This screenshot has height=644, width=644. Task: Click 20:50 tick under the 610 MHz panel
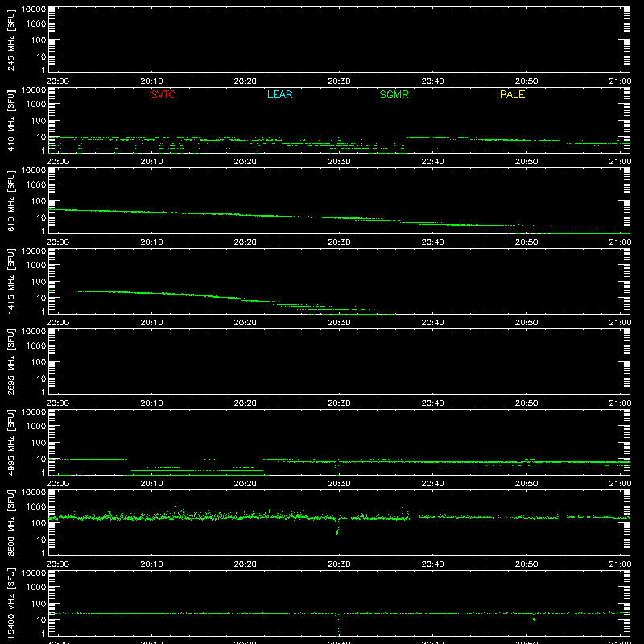(526, 242)
